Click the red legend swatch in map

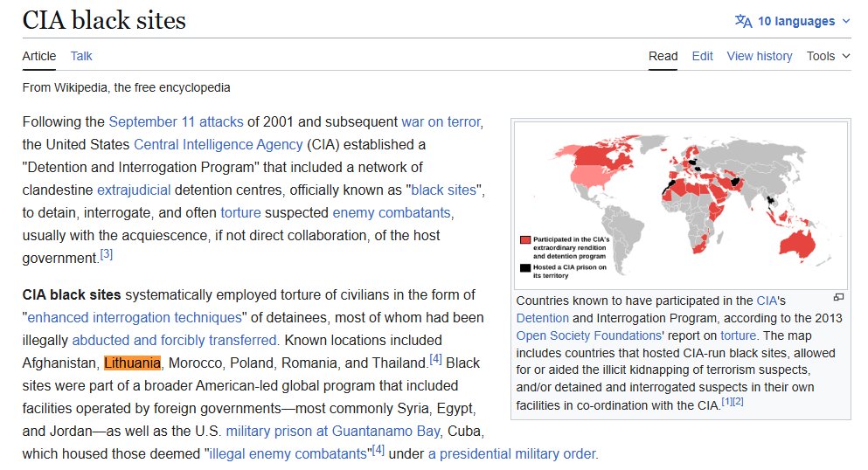(524, 240)
